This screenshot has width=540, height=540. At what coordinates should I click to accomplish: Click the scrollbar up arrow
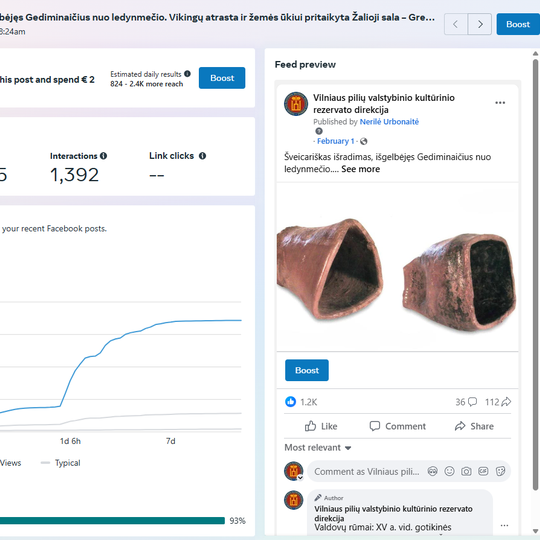[x=535, y=54]
